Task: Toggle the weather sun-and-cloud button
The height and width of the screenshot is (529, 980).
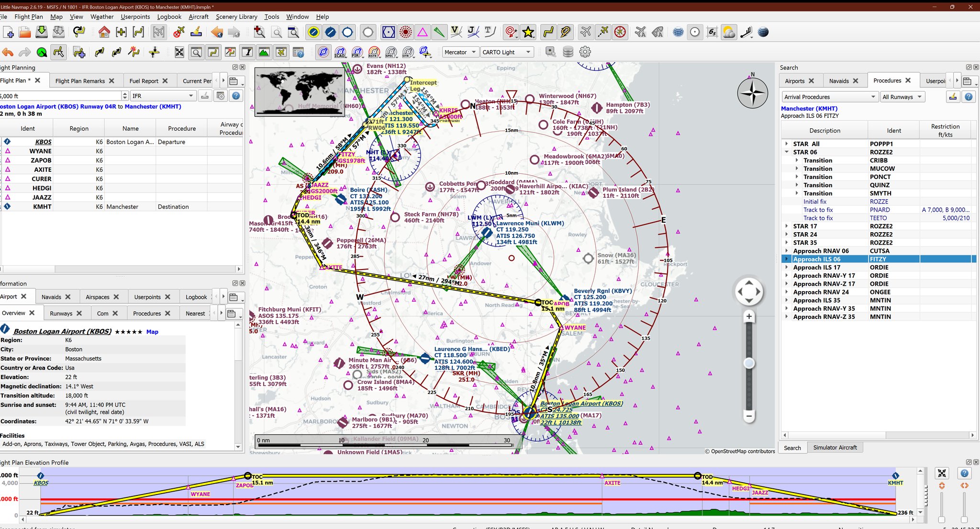Action: point(728,32)
